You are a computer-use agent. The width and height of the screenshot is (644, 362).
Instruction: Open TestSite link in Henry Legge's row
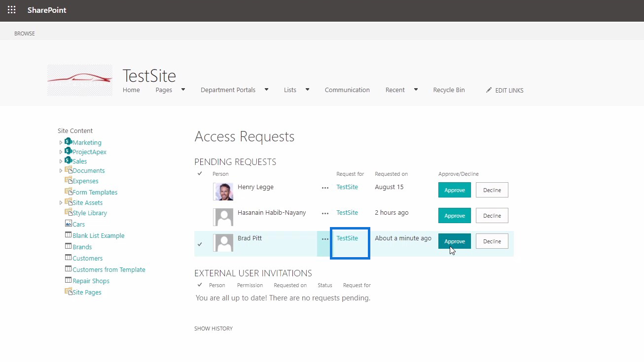click(347, 187)
